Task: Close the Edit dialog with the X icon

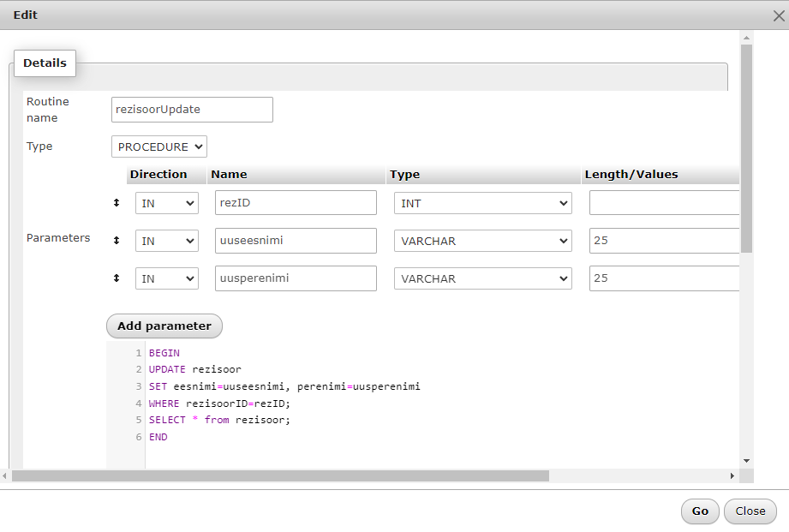Action: pos(779,16)
